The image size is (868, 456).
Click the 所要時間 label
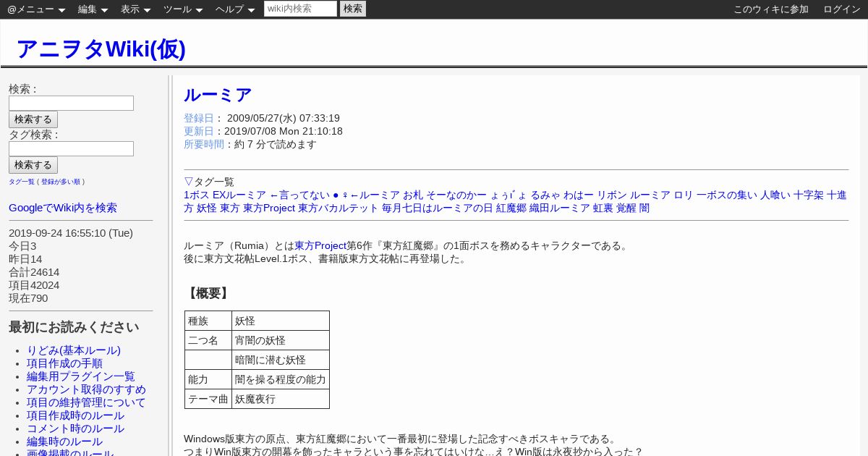point(204,144)
